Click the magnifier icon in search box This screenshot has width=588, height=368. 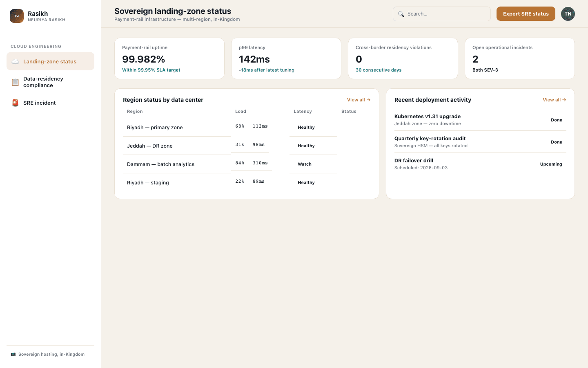[401, 14]
